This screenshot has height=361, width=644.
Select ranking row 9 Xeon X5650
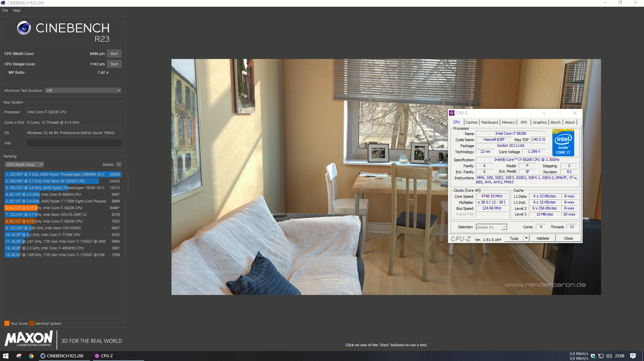tap(63, 228)
